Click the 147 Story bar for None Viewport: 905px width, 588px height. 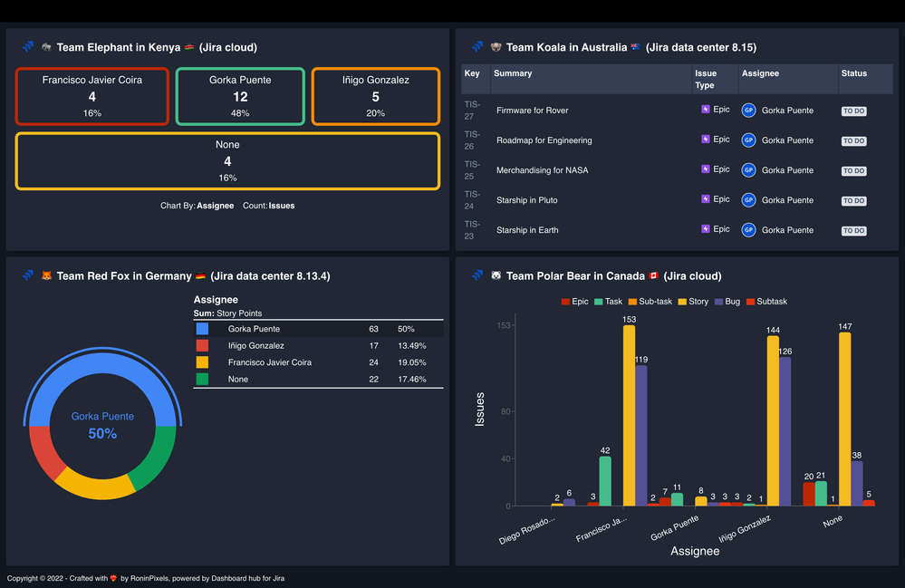(845, 419)
